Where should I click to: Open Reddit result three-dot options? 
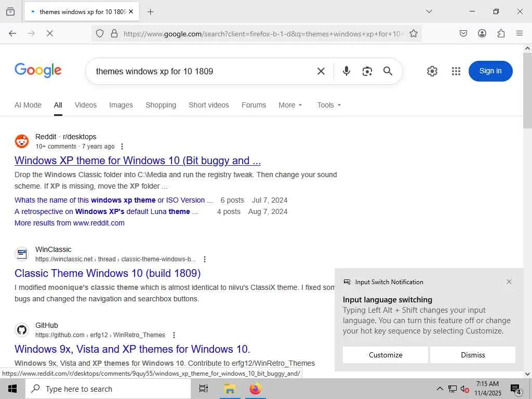pyautogui.click(x=122, y=147)
